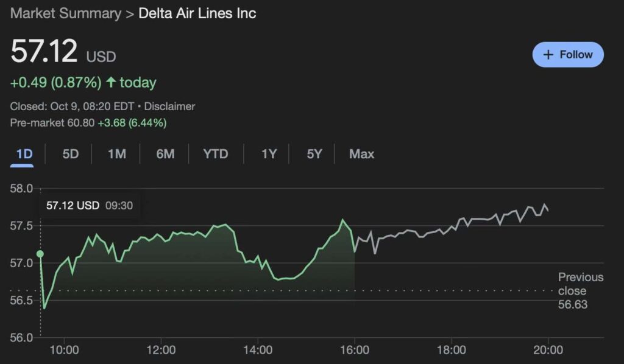Click the Delta Air Lines Inc title
The image size is (624, 364).
[197, 13]
